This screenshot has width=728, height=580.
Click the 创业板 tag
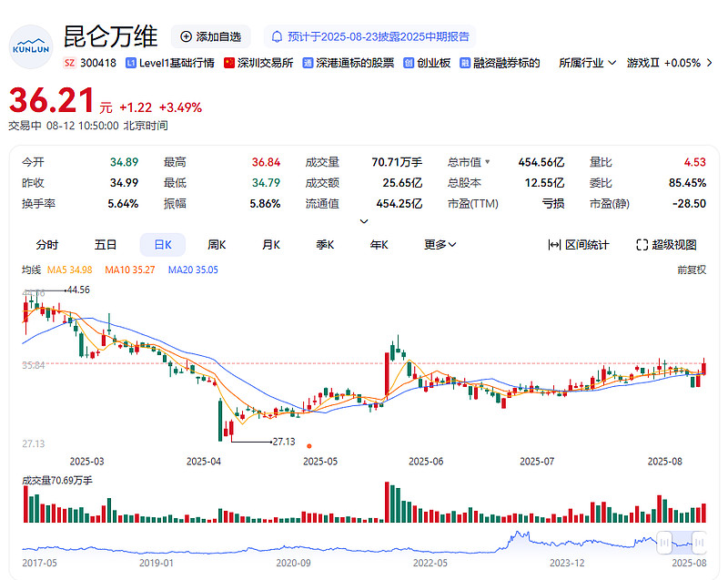434,63
